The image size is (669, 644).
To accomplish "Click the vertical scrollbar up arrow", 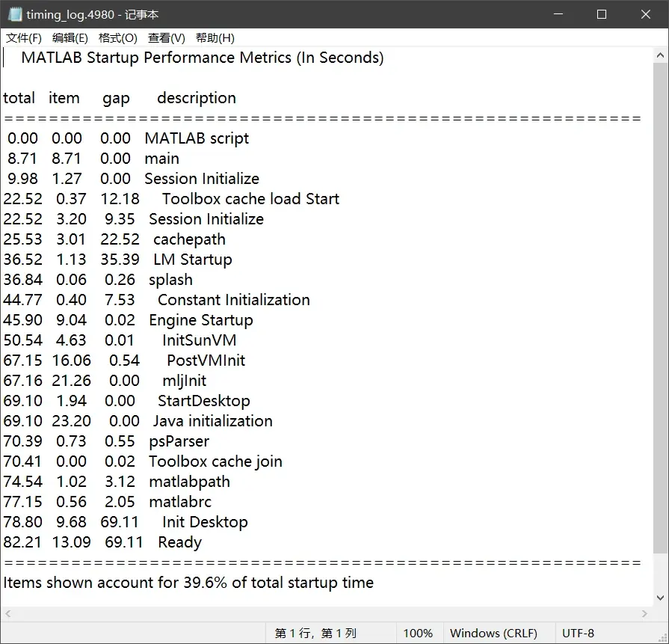I will pyautogui.click(x=660, y=55).
